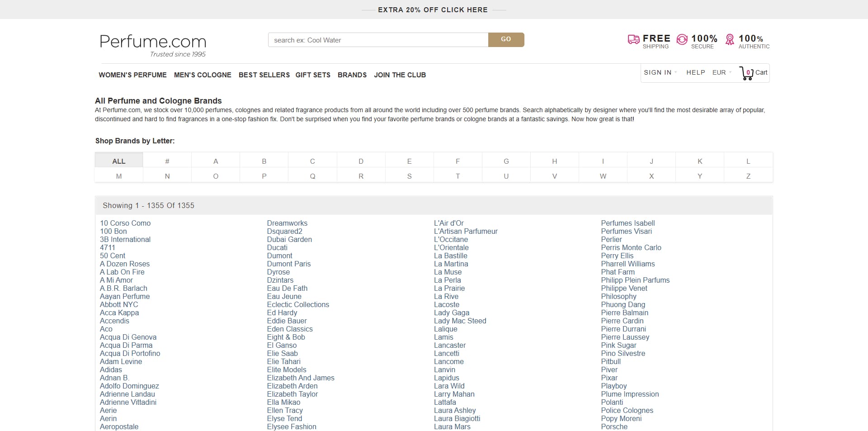Open the 10 Corso Como brand

[125, 223]
